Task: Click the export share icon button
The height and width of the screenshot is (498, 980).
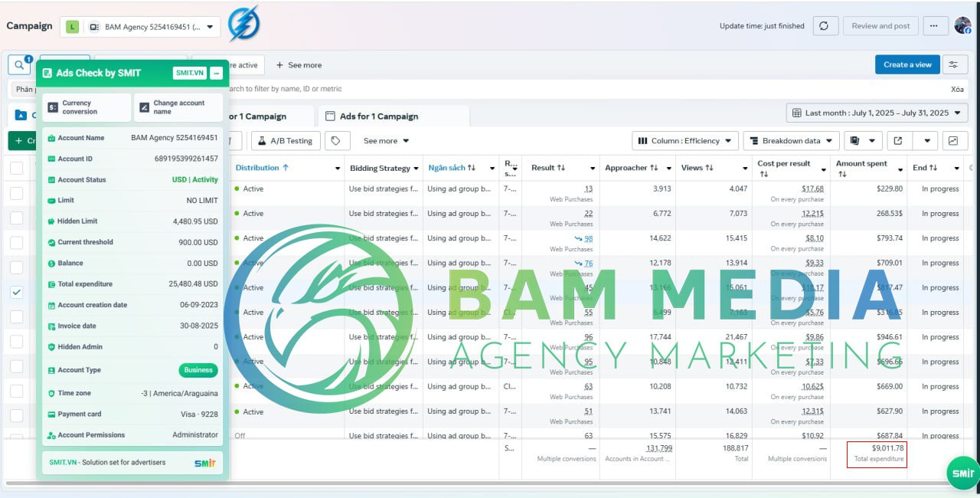Action: 898,140
